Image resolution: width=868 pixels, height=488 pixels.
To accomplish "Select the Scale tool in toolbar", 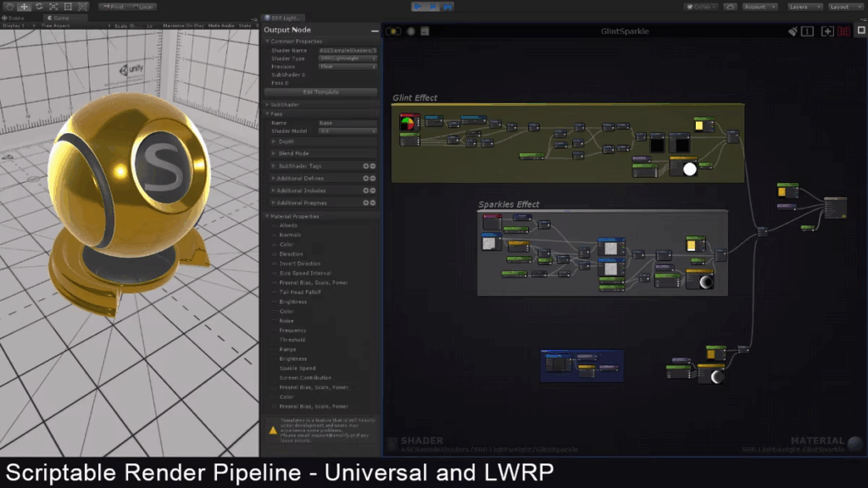I will (x=53, y=7).
